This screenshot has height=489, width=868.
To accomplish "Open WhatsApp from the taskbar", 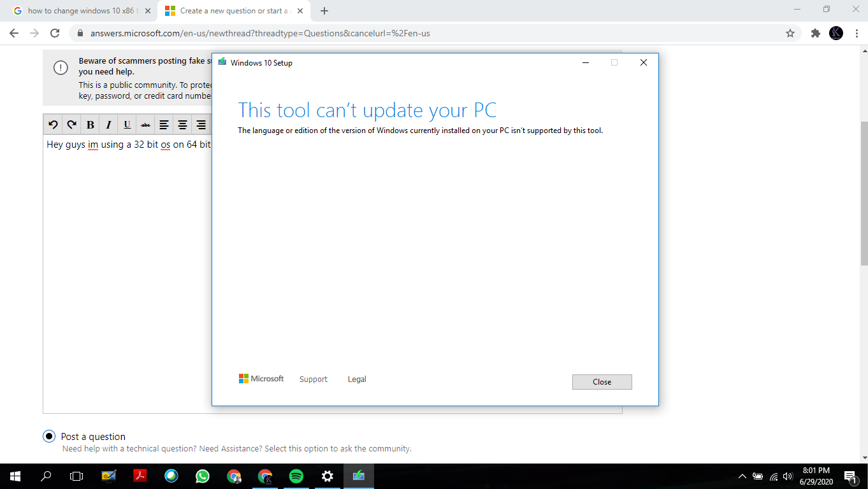I will coord(202,476).
